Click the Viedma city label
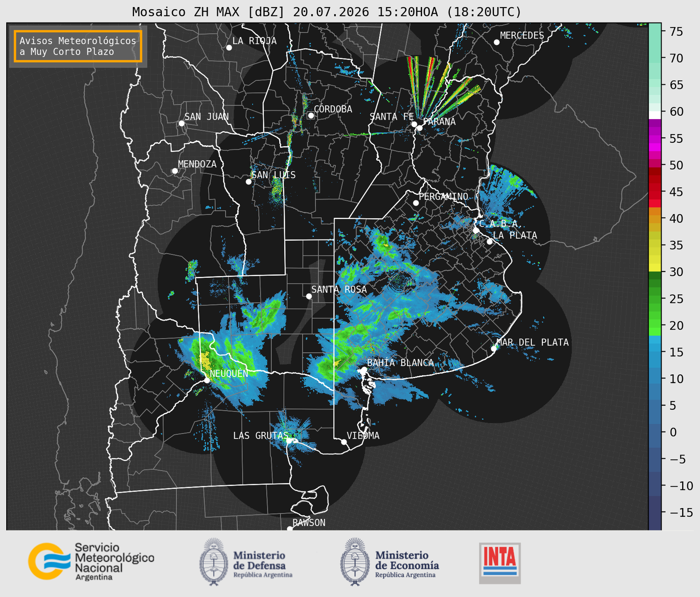The width and height of the screenshot is (700, 597). (x=363, y=436)
